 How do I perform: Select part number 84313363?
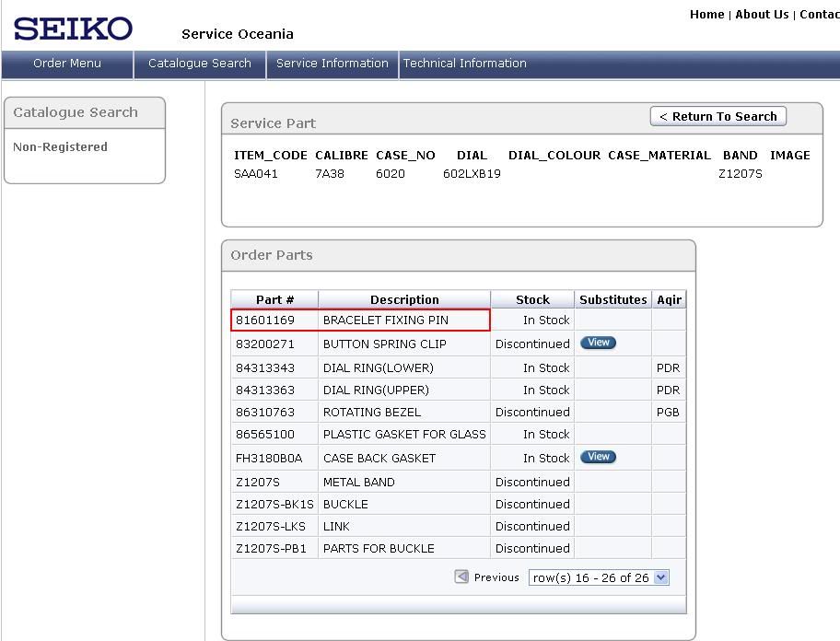265,390
